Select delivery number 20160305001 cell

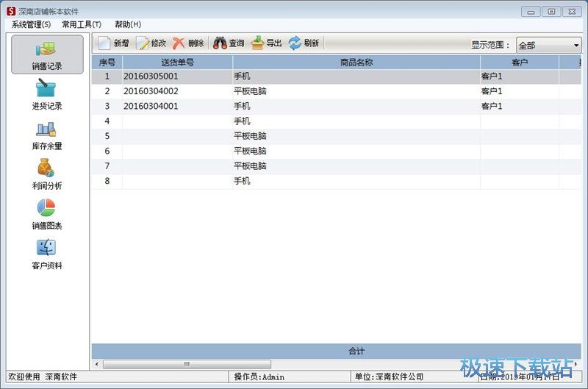click(x=177, y=76)
